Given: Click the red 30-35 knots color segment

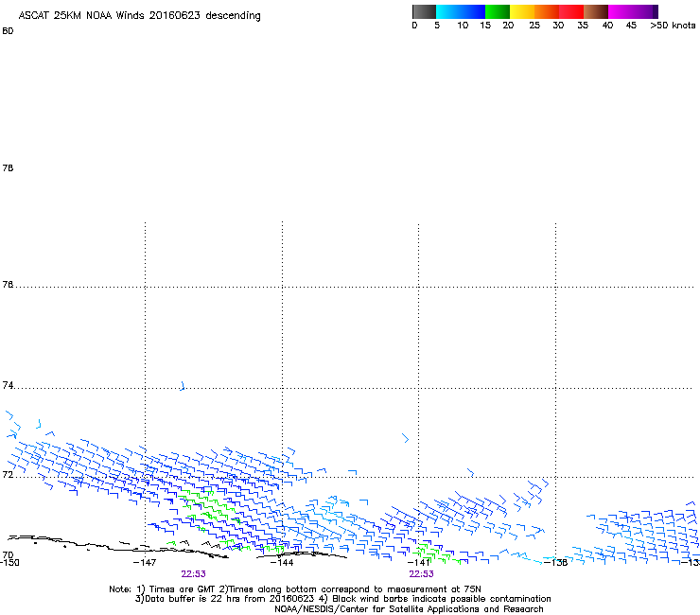Looking at the screenshot, I should (571, 11).
